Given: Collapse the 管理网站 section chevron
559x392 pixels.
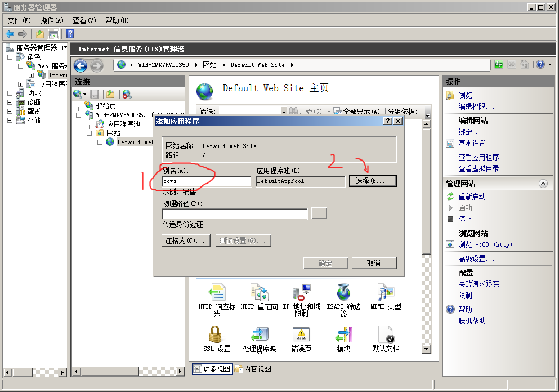Looking at the screenshot, I should point(543,184).
